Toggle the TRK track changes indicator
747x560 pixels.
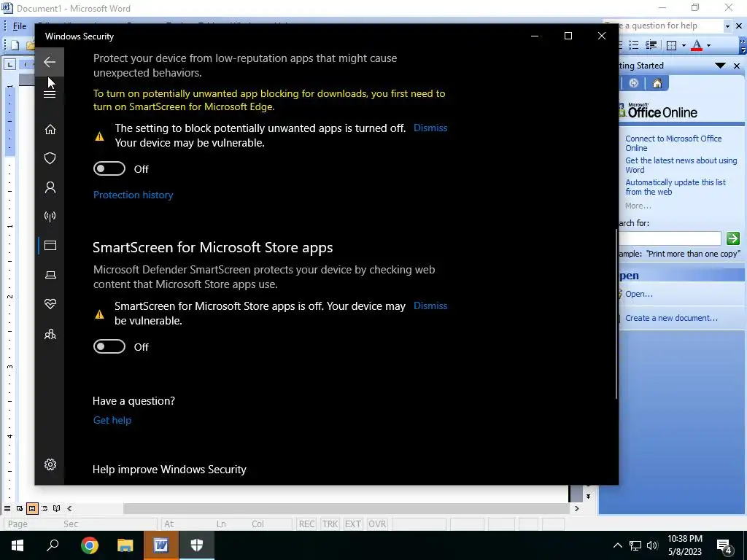pyautogui.click(x=330, y=524)
